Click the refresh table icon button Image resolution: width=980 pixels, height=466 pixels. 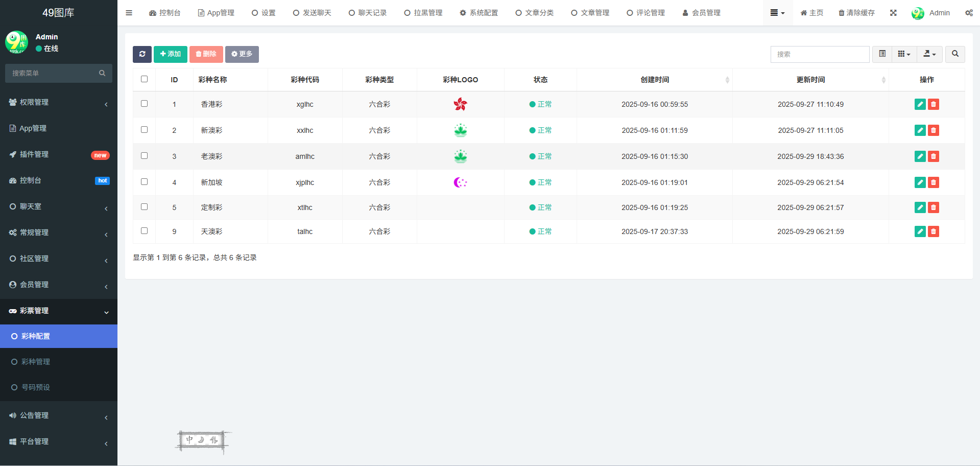pyautogui.click(x=142, y=54)
